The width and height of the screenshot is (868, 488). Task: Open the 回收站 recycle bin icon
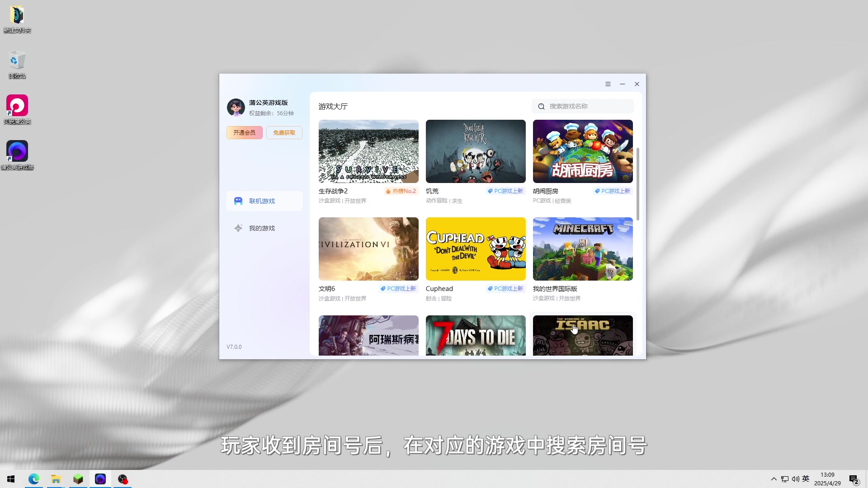[x=17, y=65]
